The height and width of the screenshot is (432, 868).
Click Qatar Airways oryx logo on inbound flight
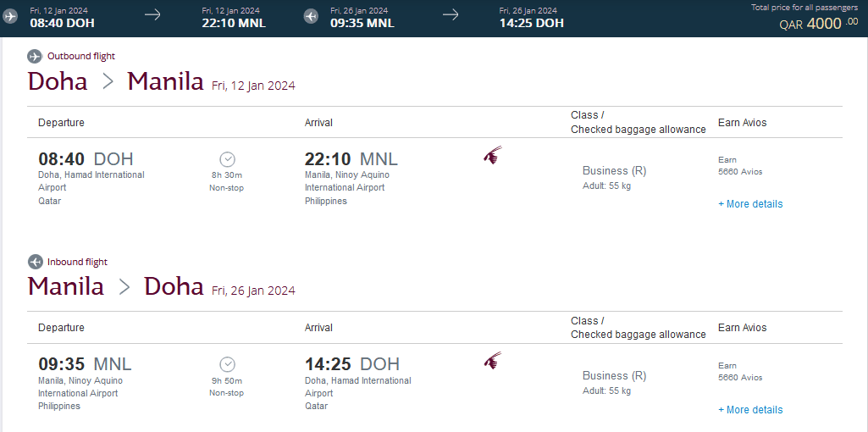tap(492, 361)
